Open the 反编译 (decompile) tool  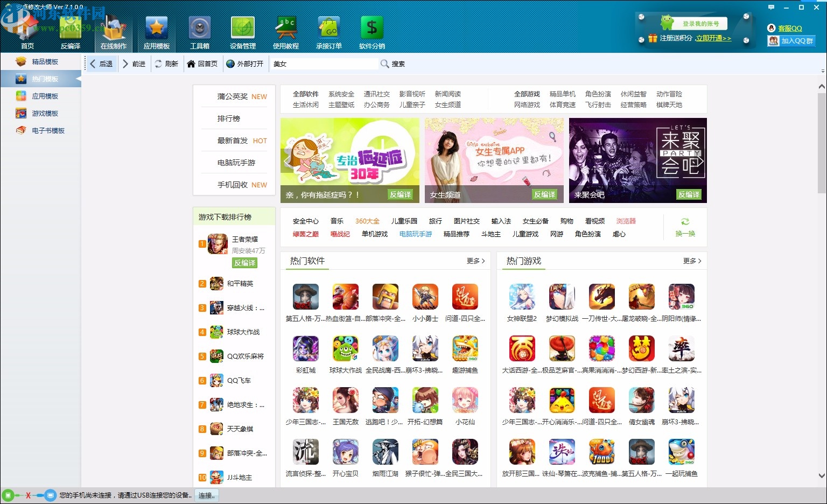71,30
